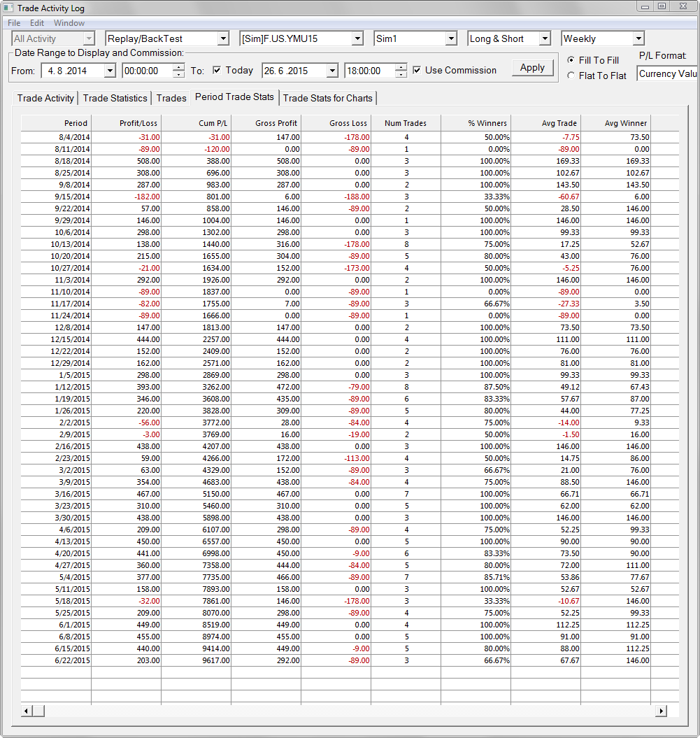Screen dimensions: 700x738
Task: Sort by the Num Trades column header
Action: [406, 123]
